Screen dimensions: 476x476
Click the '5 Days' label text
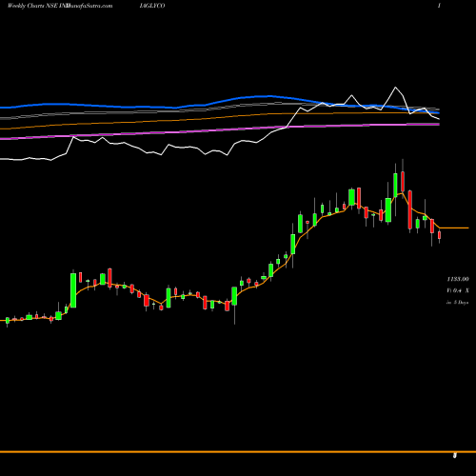click(461, 303)
